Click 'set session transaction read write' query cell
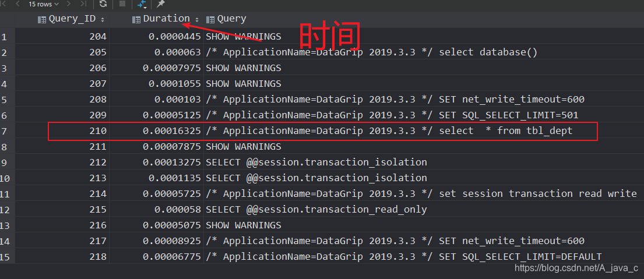The height and width of the screenshot is (279, 644). (421, 193)
